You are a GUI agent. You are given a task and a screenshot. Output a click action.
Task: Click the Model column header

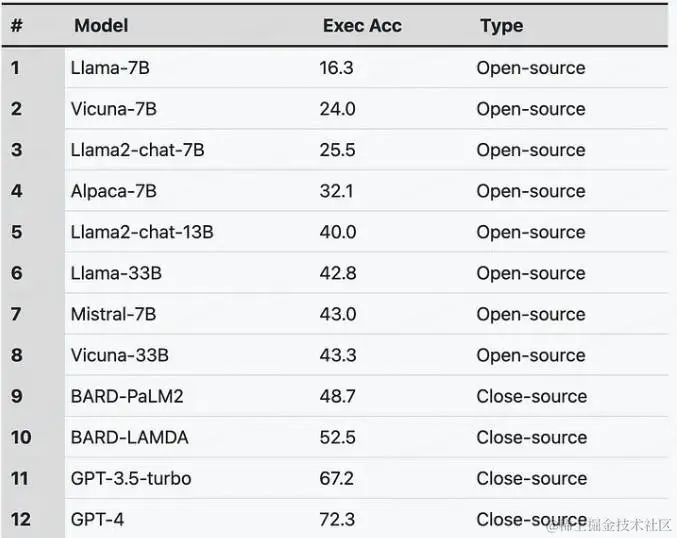(101, 26)
